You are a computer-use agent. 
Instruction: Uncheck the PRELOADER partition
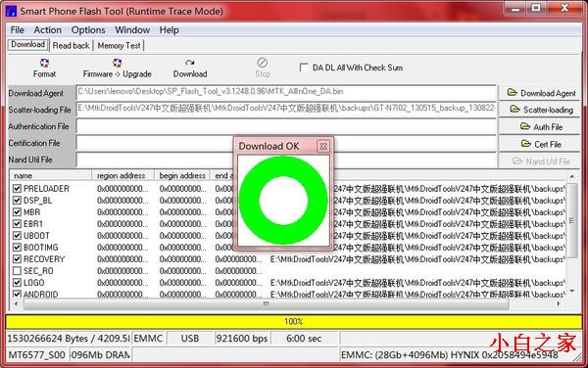[17, 189]
